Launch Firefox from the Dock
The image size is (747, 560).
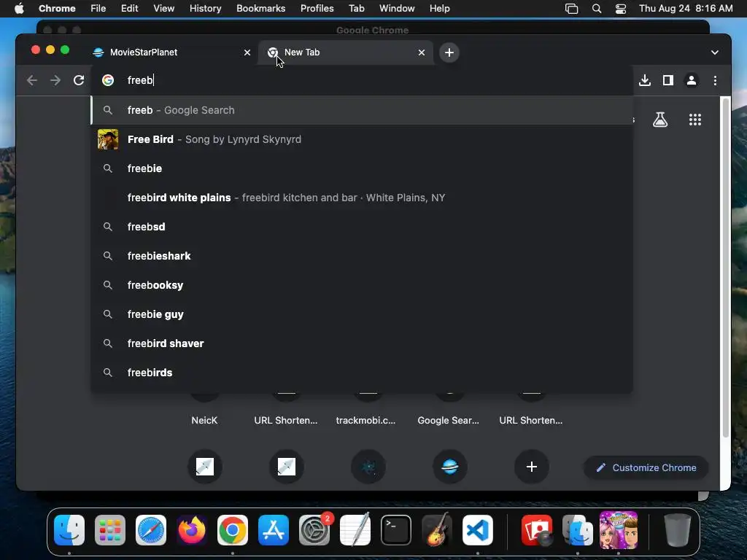pos(192,530)
